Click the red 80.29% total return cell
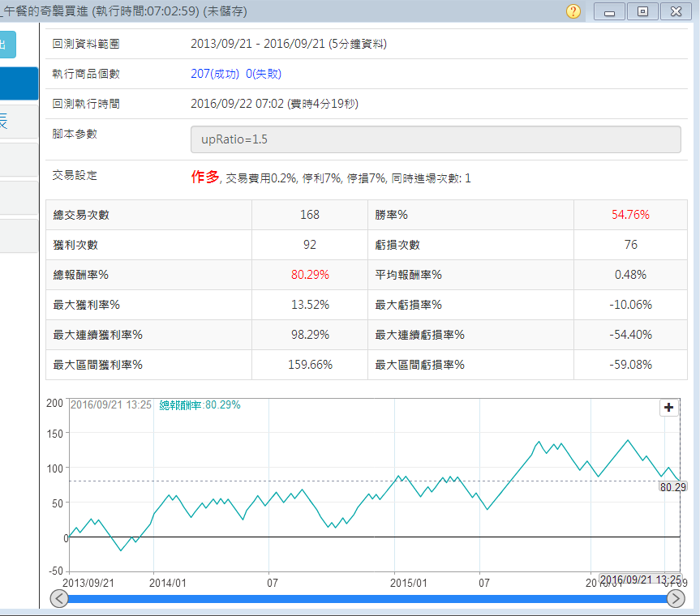The height and width of the screenshot is (616, 700). 309,275
